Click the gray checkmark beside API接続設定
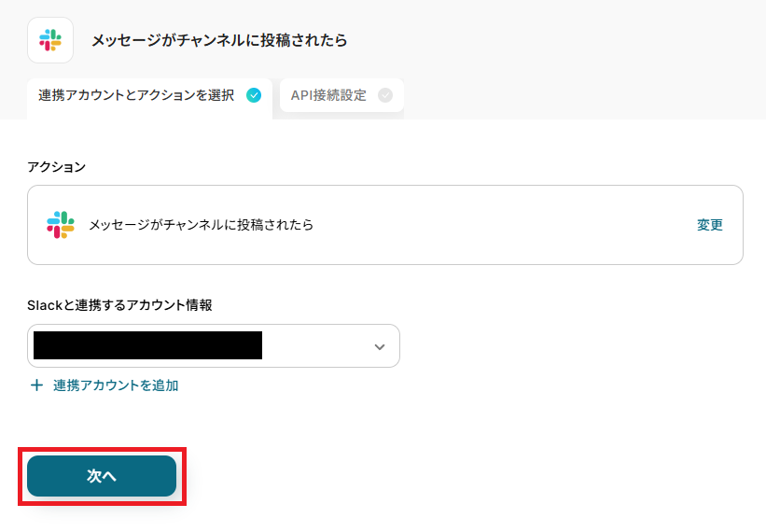This screenshot has width=766, height=532. 385,95
